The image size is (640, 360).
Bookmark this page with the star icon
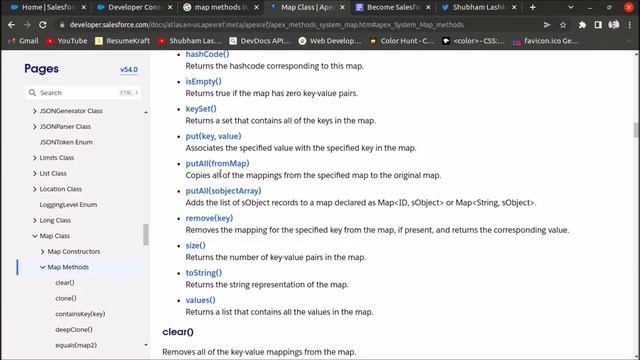coord(563,25)
